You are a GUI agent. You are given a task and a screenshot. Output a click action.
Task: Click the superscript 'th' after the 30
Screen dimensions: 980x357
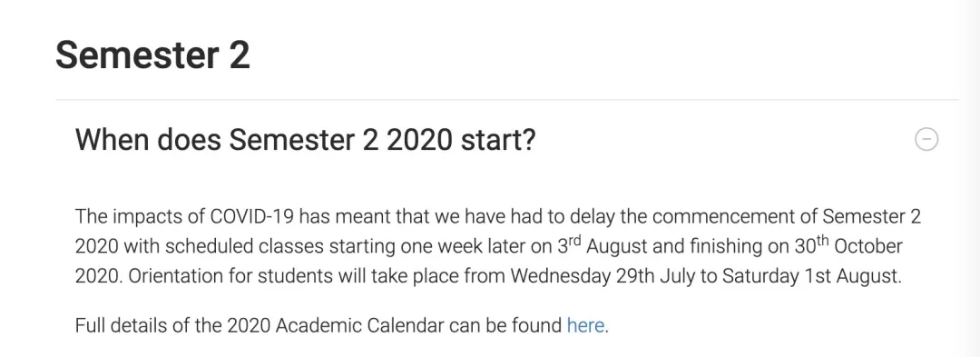(822, 240)
